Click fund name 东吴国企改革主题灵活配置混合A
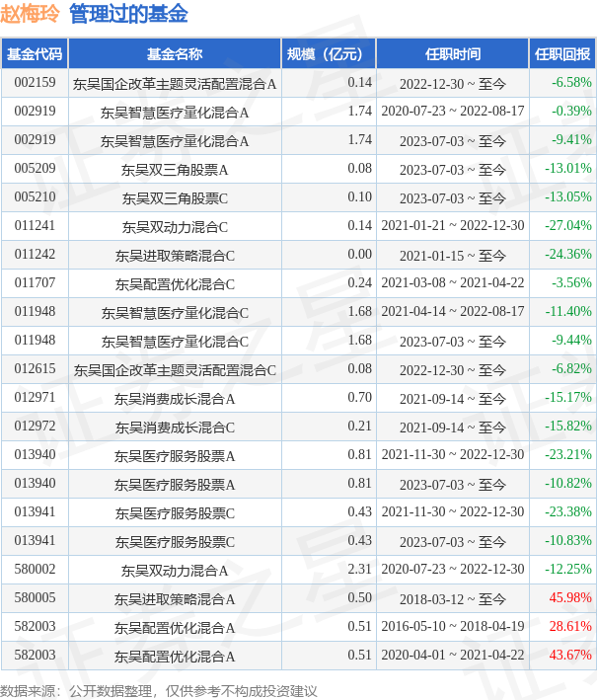This screenshot has width=597, height=700. [x=175, y=84]
